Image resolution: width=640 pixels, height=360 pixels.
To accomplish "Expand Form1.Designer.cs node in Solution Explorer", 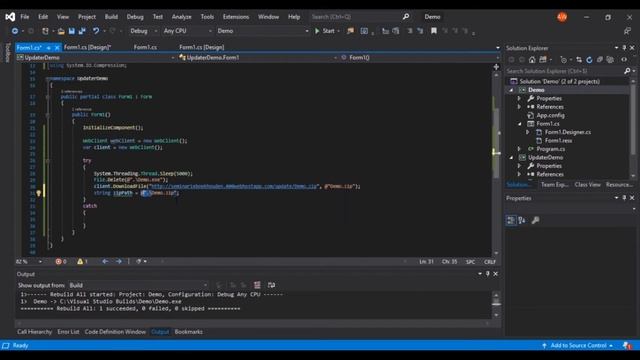I will 527,132.
